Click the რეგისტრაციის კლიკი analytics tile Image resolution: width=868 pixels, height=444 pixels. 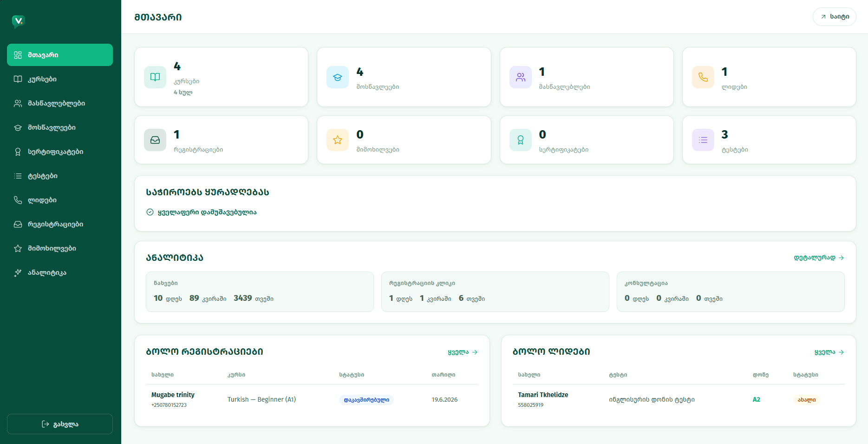pos(495,292)
